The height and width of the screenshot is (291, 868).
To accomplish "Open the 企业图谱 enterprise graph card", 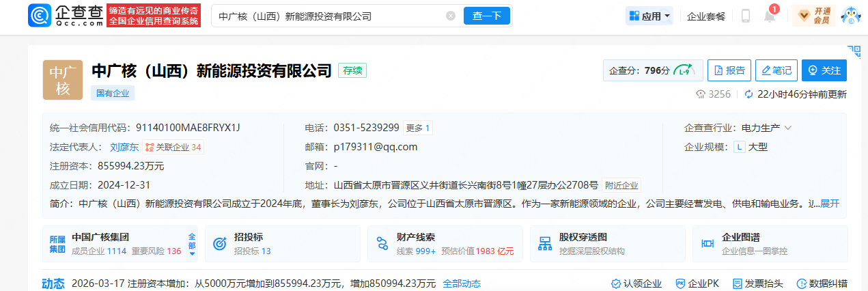I will coord(770,244).
